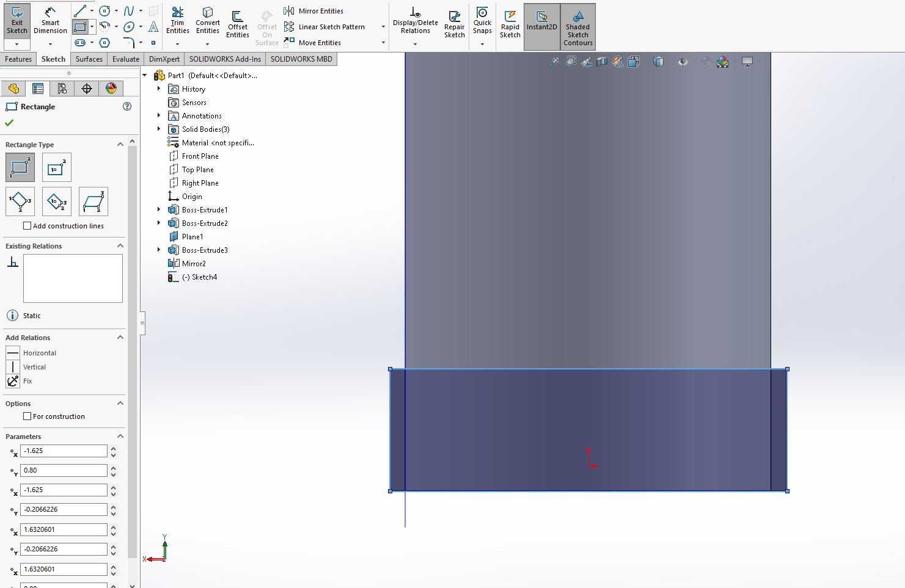Click the first X parameter field showing -1.625
The image size is (905, 588).
(64, 451)
